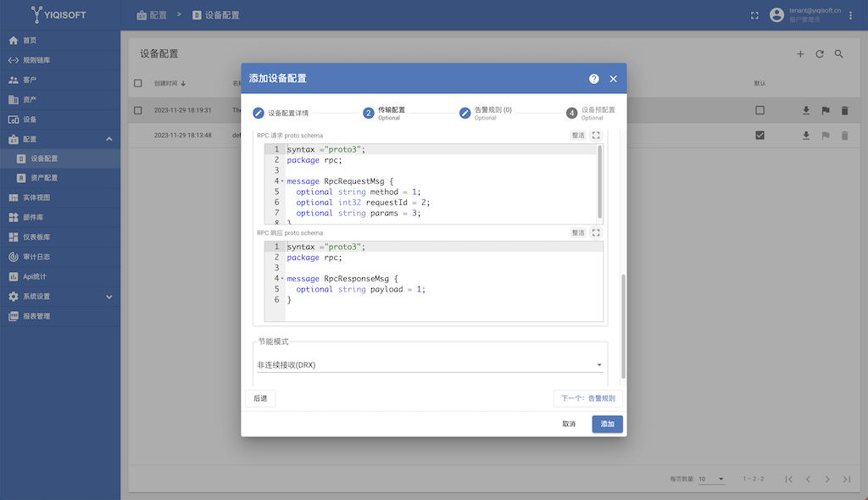Viewport: 868px width, 500px height.
Task: Open 报表管理 in the sidebar
Action: (x=60, y=316)
